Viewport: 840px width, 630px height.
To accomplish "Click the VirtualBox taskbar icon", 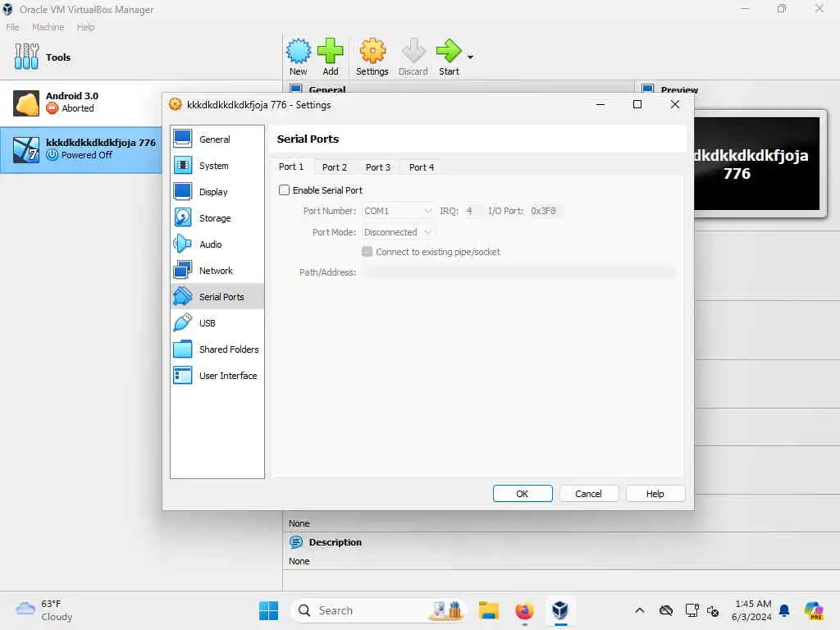I will 559,610.
